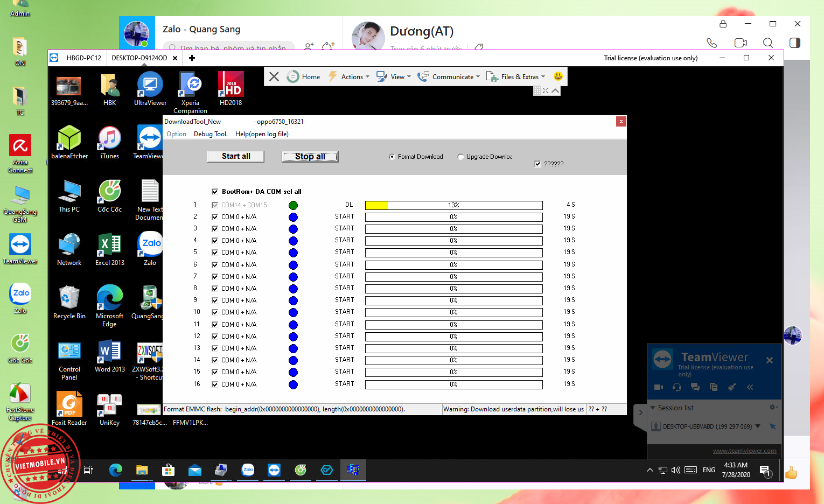Click green status indicator for COM14 + COM15
Image resolution: width=824 pixels, height=504 pixels.
point(293,205)
